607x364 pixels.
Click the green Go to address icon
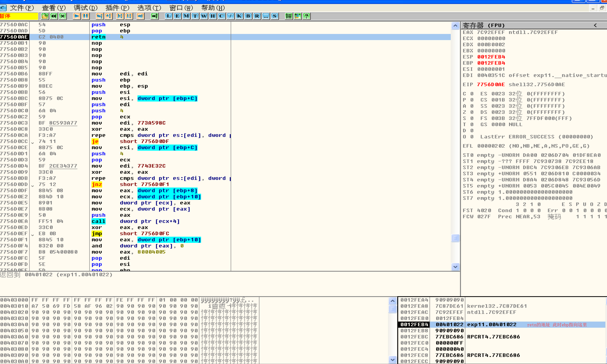pyautogui.click(x=154, y=16)
